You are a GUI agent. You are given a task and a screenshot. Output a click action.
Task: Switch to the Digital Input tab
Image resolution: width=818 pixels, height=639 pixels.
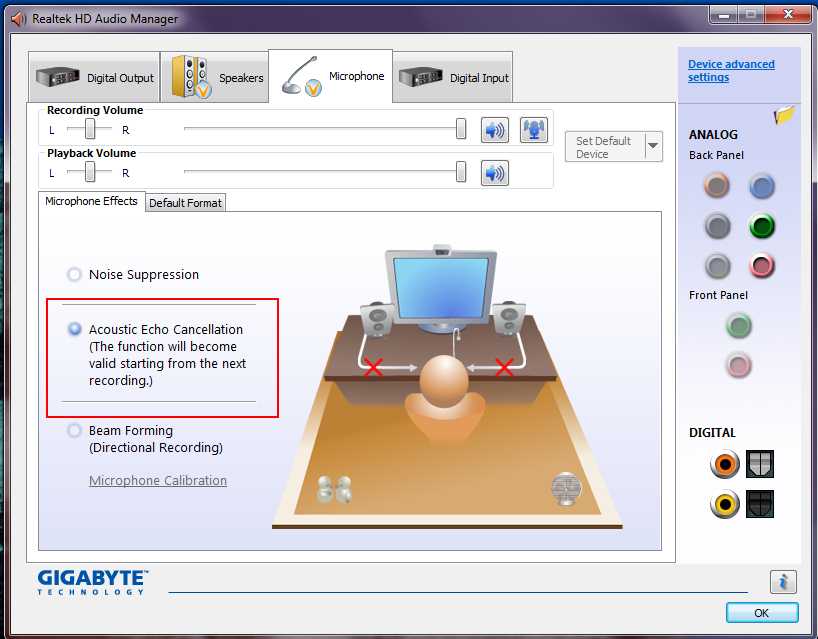[x=453, y=77]
